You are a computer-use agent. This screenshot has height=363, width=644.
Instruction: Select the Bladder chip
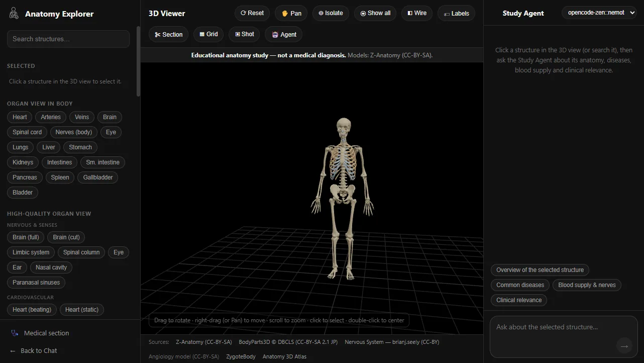23,193
